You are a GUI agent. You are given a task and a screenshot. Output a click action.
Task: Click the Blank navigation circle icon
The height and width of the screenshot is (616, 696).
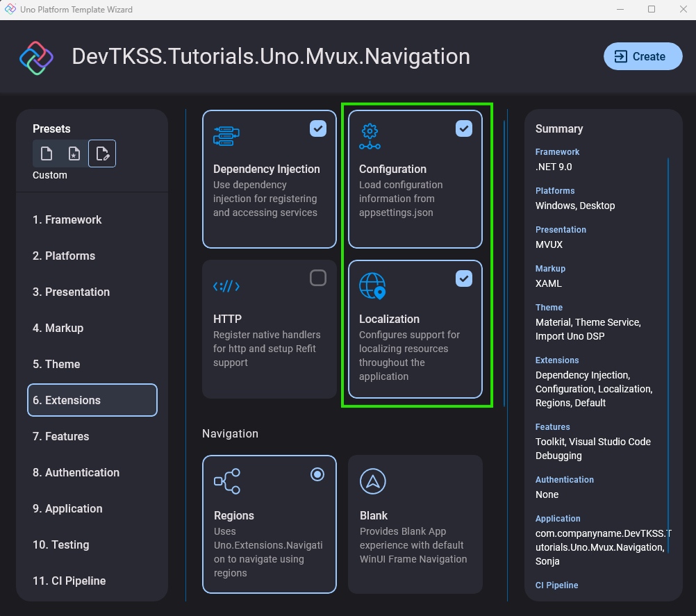pyautogui.click(x=372, y=481)
